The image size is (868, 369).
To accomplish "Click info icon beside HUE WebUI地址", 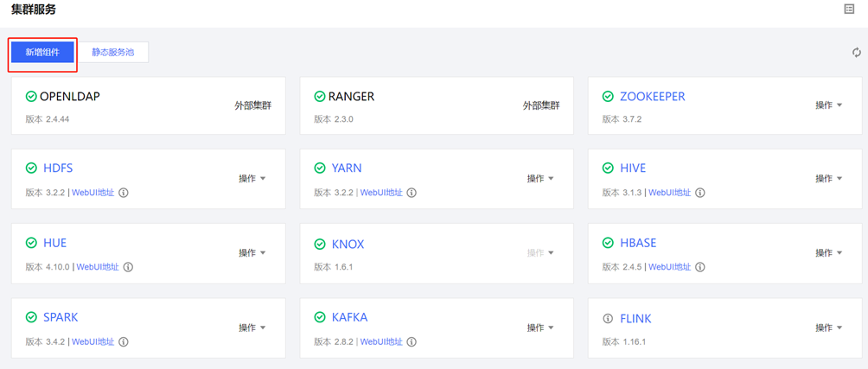I will 128,267.
